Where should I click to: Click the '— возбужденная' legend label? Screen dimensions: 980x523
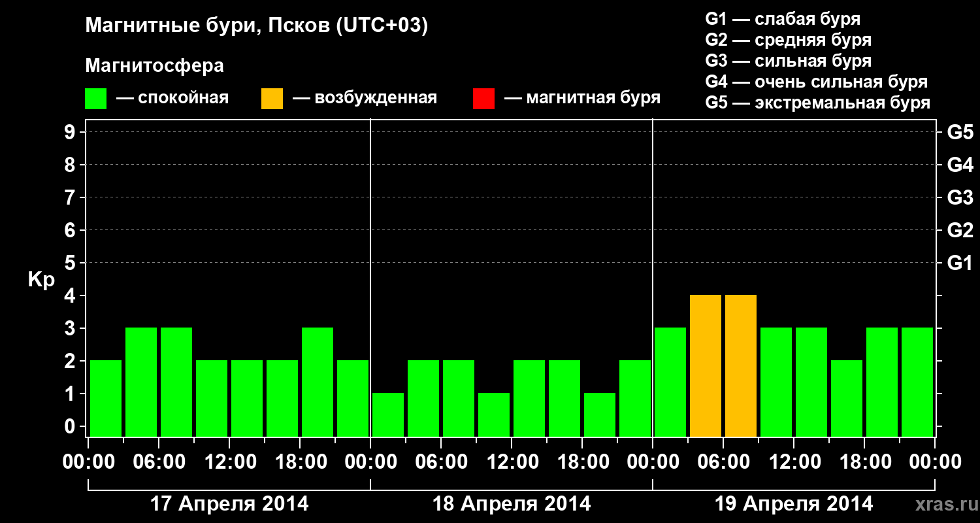[x=365, y=98]
